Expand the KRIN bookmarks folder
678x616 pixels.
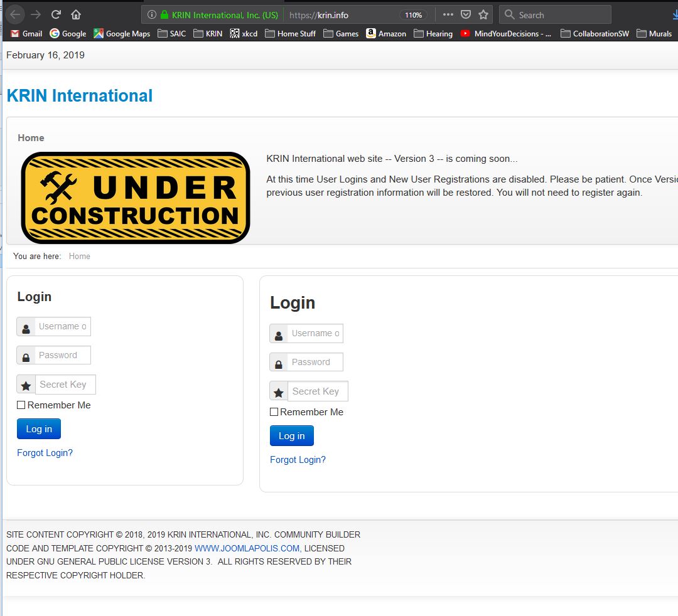(x=208, y=34)
